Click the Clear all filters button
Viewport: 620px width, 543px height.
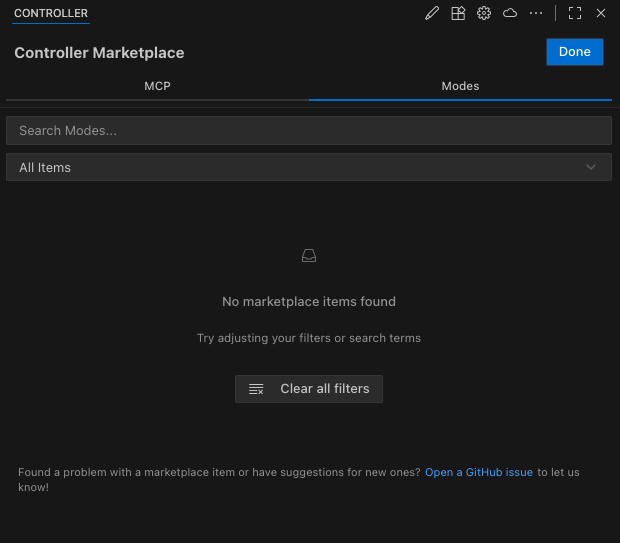click(309, 389)
